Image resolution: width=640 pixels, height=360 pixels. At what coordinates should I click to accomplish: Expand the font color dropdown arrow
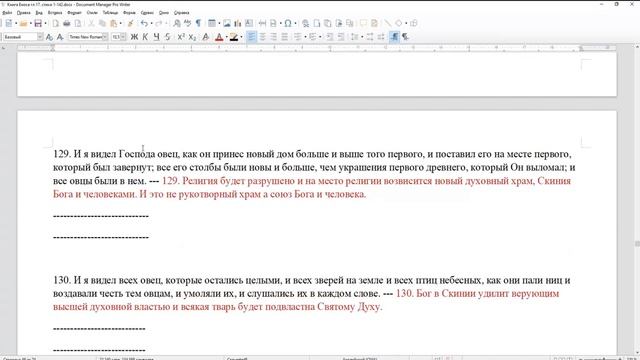pyautogui.click(x=227, y=37)
